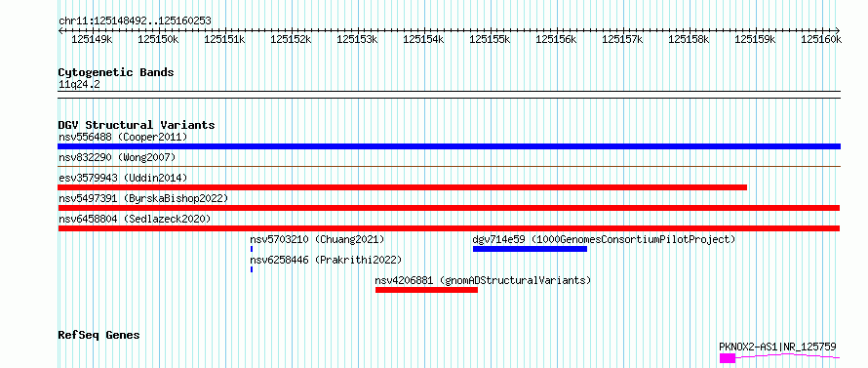The image size is (868, 368).
Task: Click the 125152k ruler label
Action: pos(292,39)
